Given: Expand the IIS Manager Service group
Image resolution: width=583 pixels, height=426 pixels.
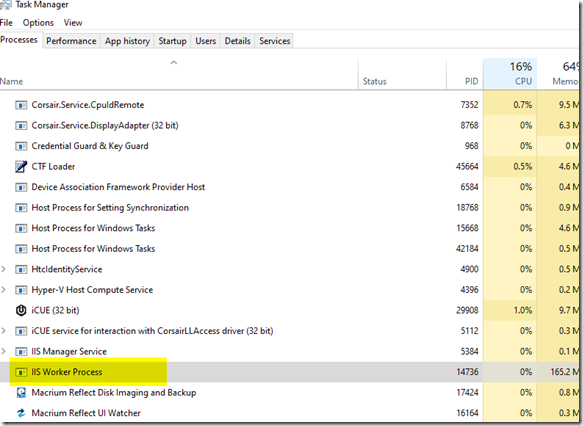Looking at the screenshot, I should click(x=4, y=351).
